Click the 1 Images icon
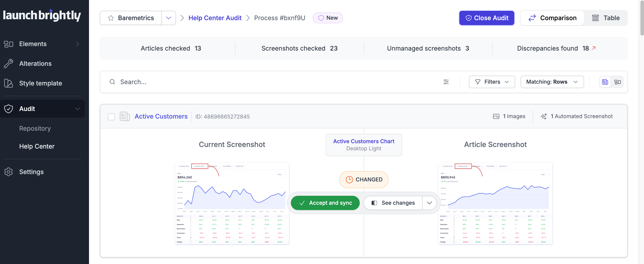Viewport: 644px width, 264px height. [496, 116]
